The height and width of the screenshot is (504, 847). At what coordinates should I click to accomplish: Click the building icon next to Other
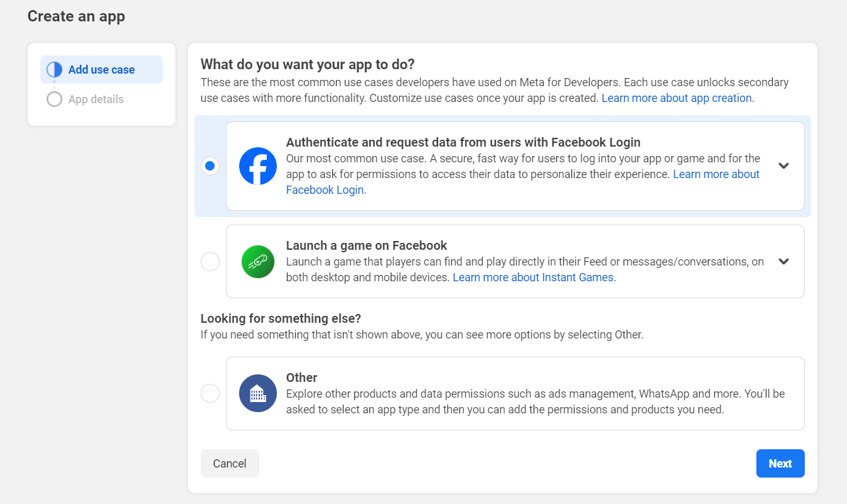coord(257,393)
